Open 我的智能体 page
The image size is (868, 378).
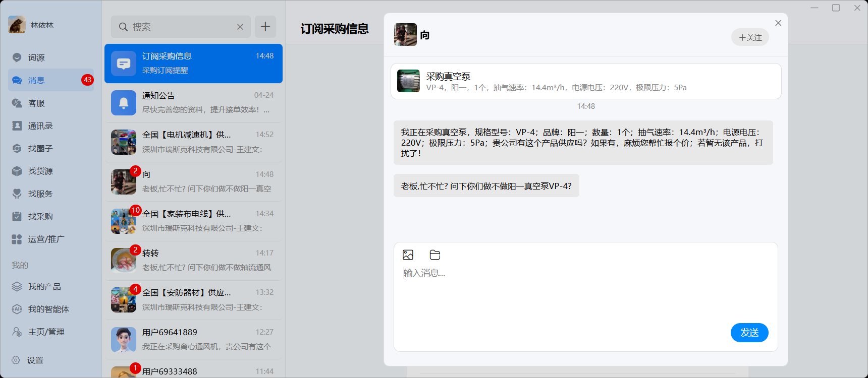(50, 309)
